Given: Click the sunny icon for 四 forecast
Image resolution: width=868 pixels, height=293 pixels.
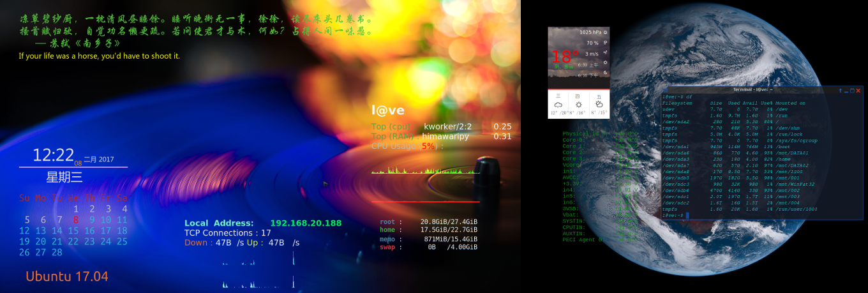Looking at the screenshot, I should pos(579,104).
